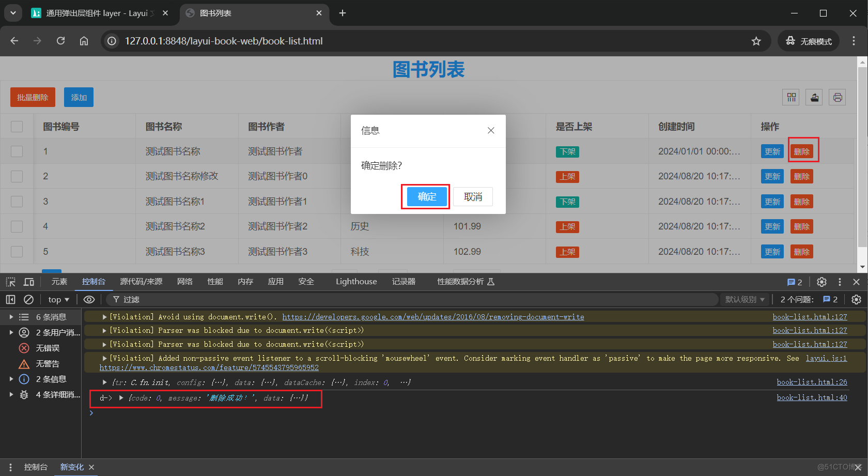Click the console live expression eye icon
Screen dimensions: 868x476
[89, 299]
